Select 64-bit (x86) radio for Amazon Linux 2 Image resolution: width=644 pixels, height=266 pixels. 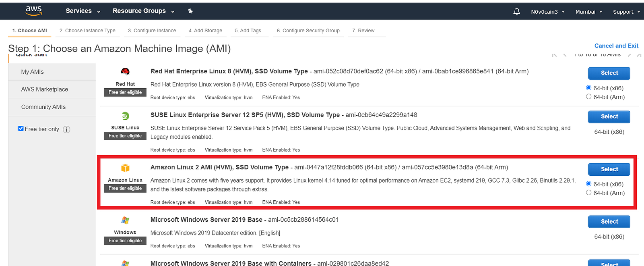(x=589, y=184)
